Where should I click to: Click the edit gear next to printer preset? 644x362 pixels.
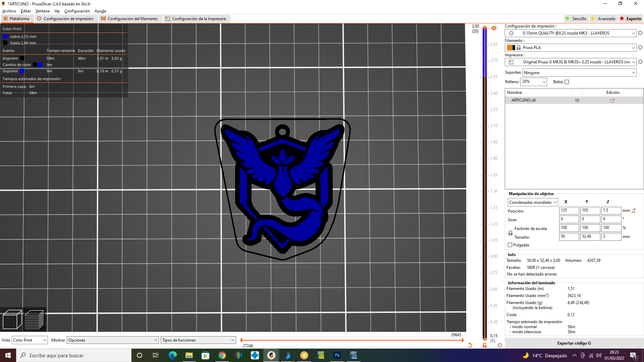[x=640, y=62]
